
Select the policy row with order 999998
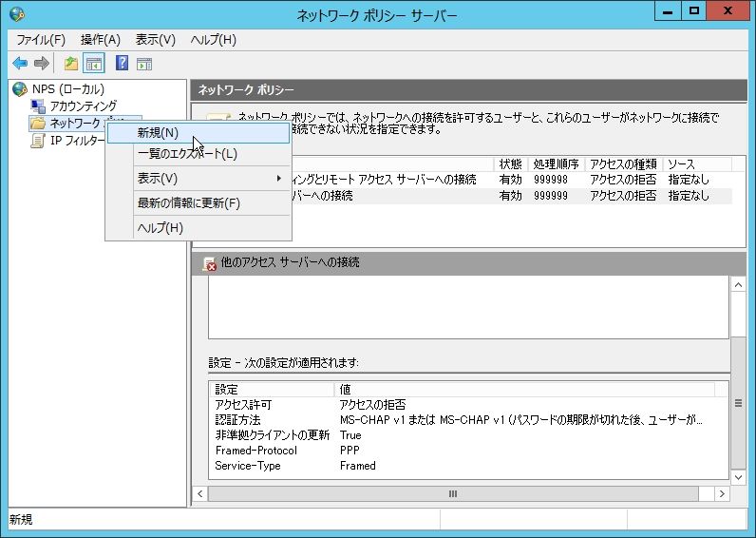coord(512,180)
